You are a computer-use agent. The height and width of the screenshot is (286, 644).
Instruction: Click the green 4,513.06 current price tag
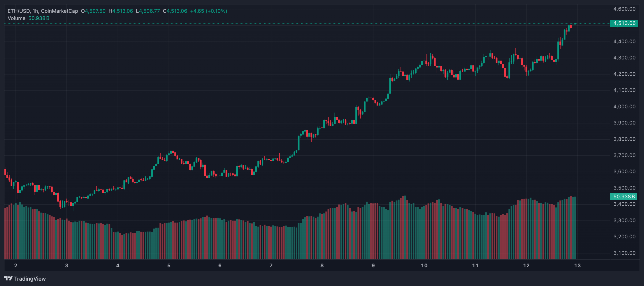(x=624, y=23)
